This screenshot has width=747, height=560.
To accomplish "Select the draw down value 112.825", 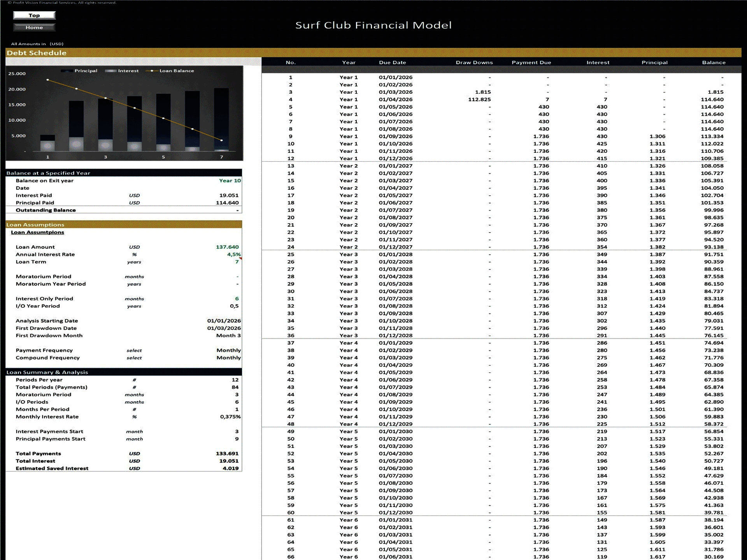I will tap(479, 100).
